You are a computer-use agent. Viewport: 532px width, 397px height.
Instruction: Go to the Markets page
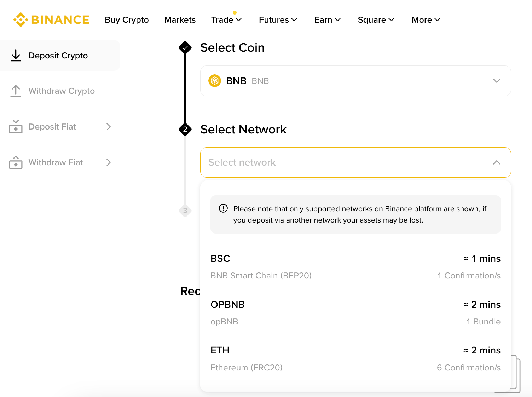180,20
